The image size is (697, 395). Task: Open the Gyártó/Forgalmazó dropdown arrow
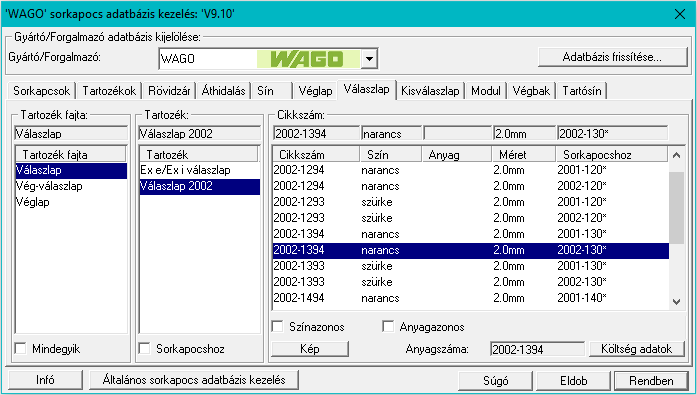pyautogui.click(x=369, y=59)
